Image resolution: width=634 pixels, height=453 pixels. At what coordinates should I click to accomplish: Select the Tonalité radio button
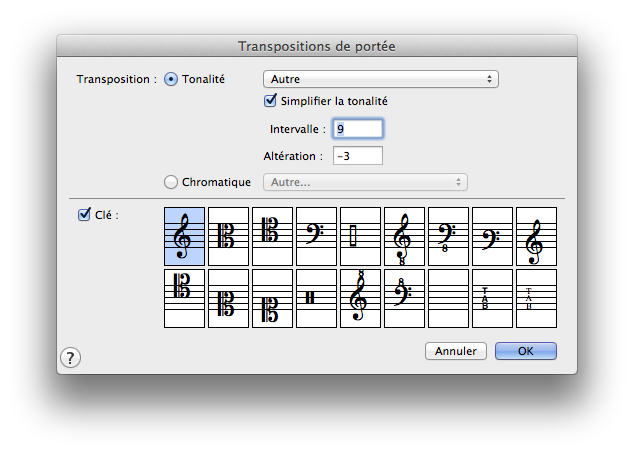click(171, 79)
